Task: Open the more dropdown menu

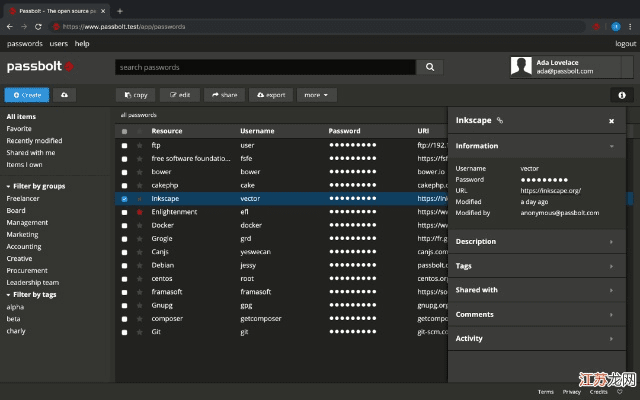Action: pos(316,95)
